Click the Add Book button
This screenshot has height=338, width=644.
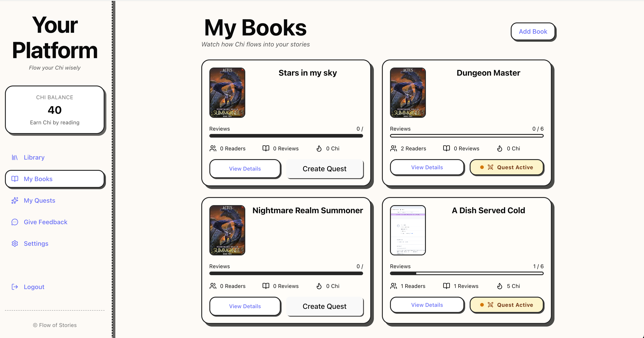pos(533,31)
